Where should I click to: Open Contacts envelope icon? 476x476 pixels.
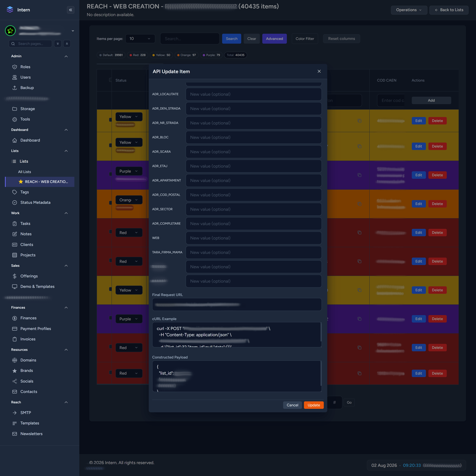click(x=15, y=391)
